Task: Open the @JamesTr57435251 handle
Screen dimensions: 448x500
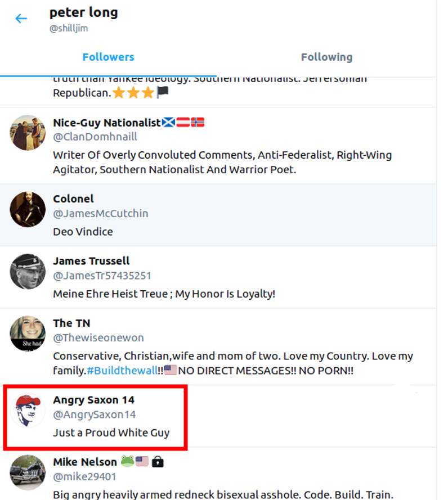Action: [102, 276]
